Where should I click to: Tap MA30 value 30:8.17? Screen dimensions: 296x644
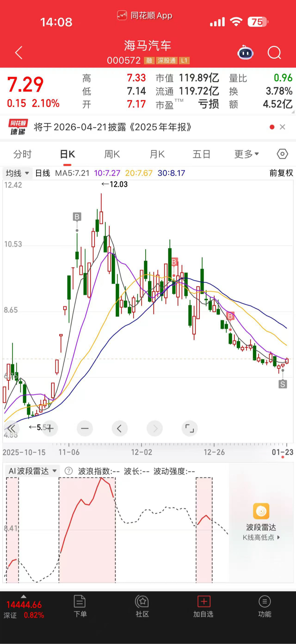pos(172,173)
